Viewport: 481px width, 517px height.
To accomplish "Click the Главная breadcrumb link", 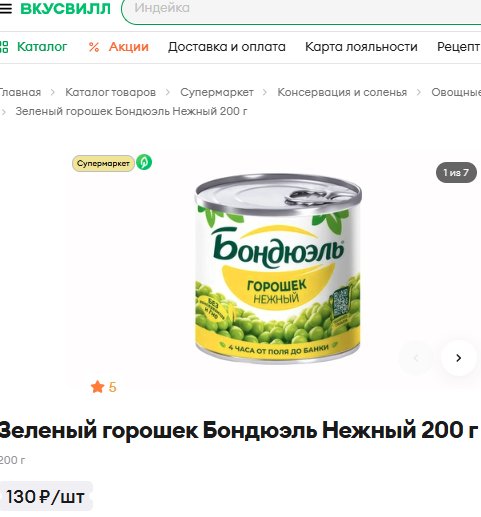I will tap(20, 92).
